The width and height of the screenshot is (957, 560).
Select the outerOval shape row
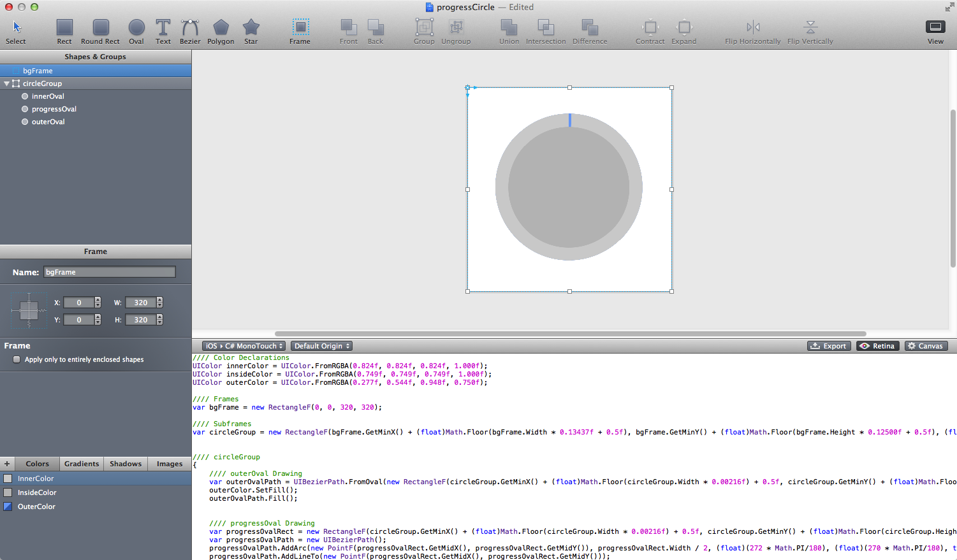pyautogui.click(x=96, y=122)
